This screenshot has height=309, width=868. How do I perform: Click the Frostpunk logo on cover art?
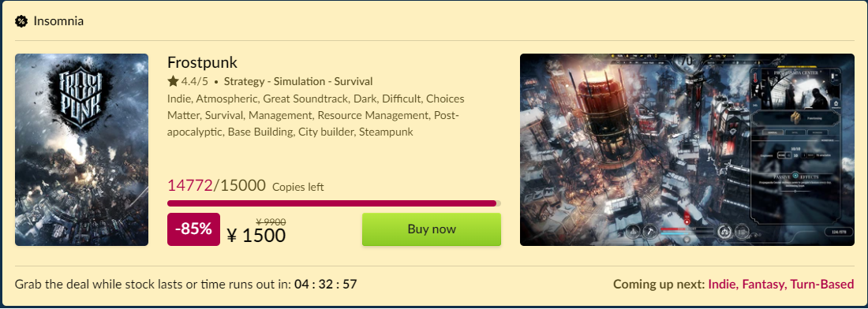click(81, 99)
